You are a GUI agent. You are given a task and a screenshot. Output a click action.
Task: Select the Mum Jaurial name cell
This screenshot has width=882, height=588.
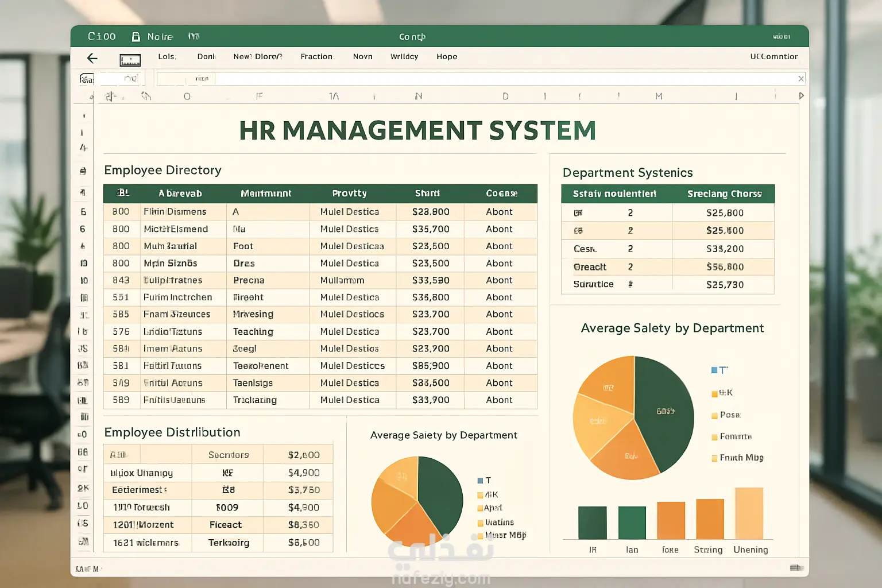[x=184, y=246]
